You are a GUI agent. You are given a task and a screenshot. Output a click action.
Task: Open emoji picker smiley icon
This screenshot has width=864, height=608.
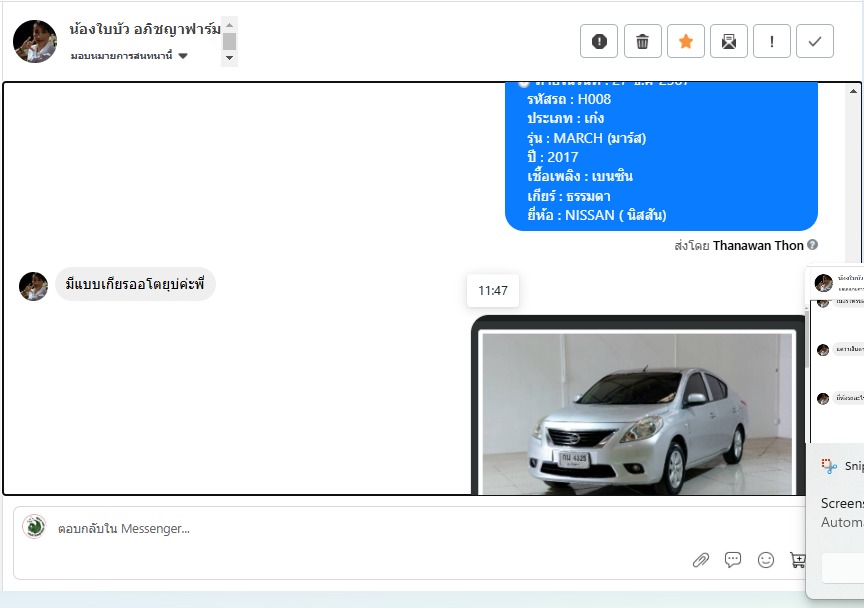click(x=766, y=560)
